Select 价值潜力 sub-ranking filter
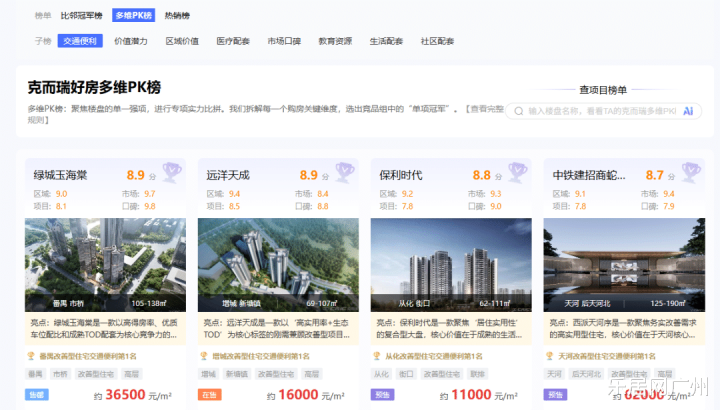720x410 pixels. 131,41
